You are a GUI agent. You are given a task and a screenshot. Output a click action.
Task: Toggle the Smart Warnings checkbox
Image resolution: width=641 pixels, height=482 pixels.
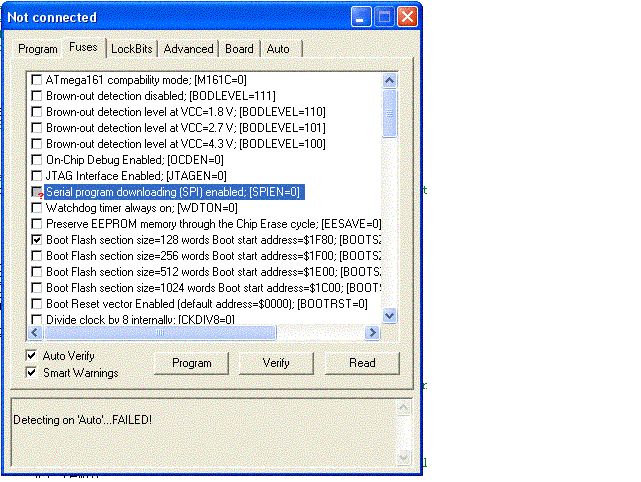point(31,372)
